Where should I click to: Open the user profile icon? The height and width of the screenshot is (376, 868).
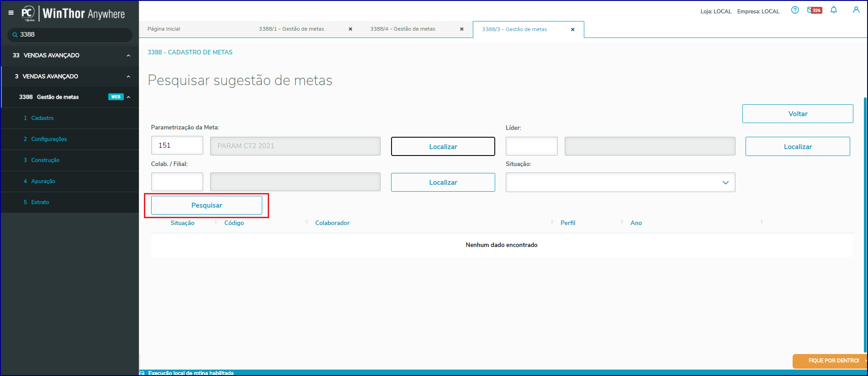click(x=856, y=10)
